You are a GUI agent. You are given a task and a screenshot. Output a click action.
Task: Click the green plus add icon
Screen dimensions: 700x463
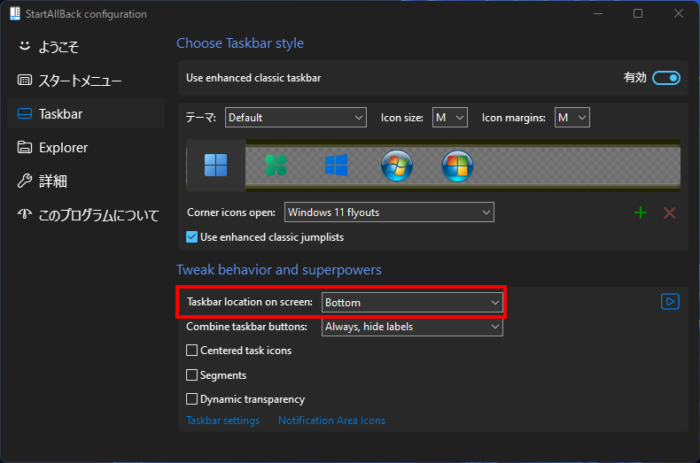tap(640, 213)
